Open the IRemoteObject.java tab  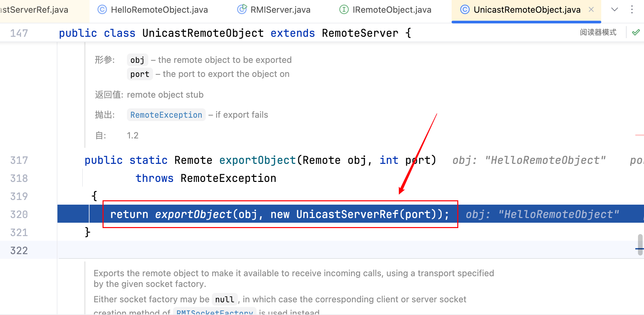click(x=391, y=10)
